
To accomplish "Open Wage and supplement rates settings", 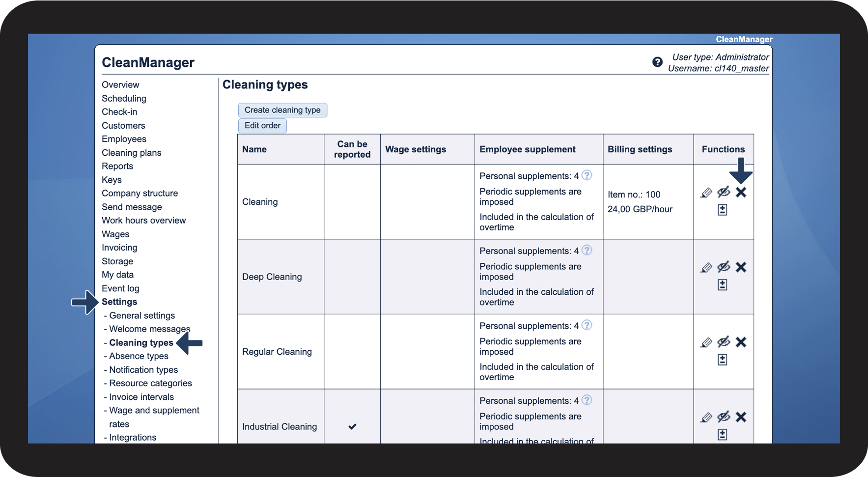I will [x=154, y=411].
